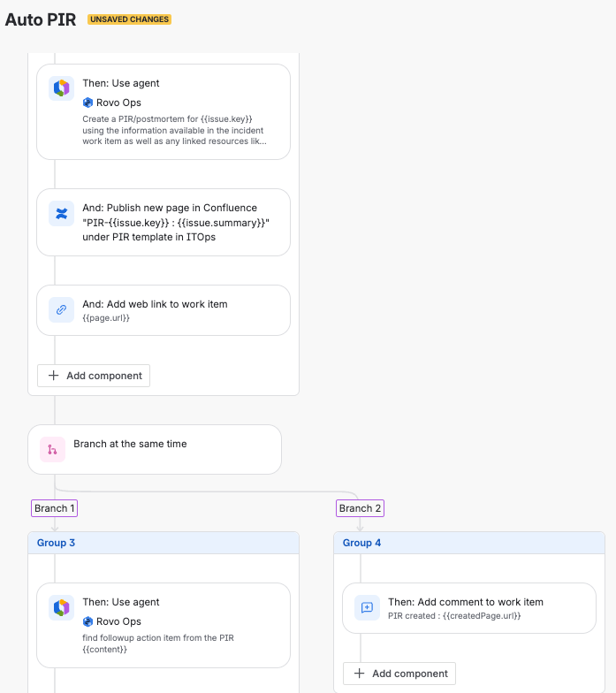Collapse the Group 4 header
This screenshot has height=693, width=616.
pyautogui.click(x=469, y=543)
